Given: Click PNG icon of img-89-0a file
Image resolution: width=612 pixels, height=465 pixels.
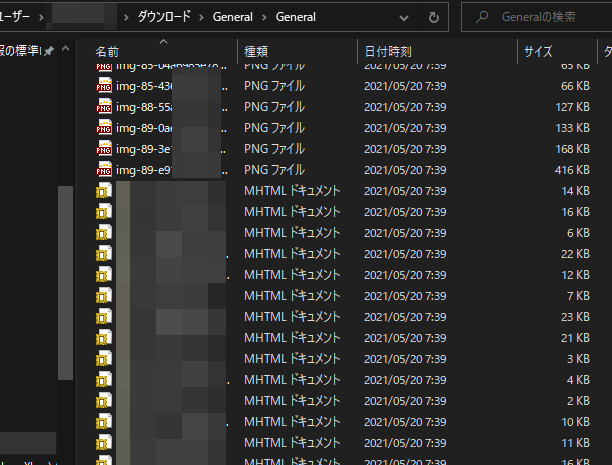Looking at the screenshot, I should pyautogui.click(x=104, y=127).
